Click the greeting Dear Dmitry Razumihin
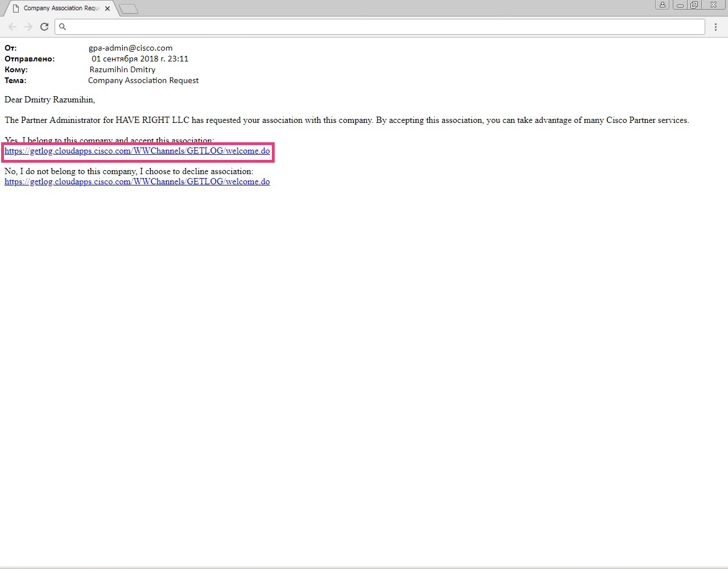Viewport: 728px width, 569px height. pyautogui.click(x=49, y=100)
